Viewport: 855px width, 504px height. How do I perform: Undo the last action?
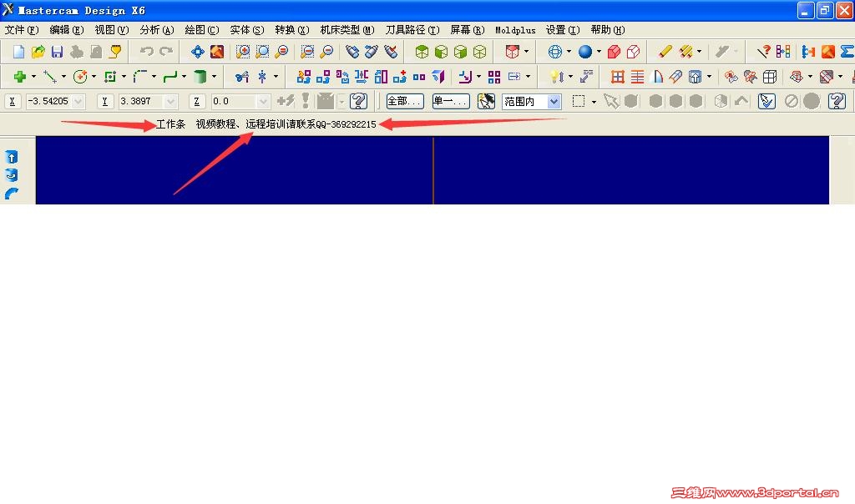click(x=149, y=52)
